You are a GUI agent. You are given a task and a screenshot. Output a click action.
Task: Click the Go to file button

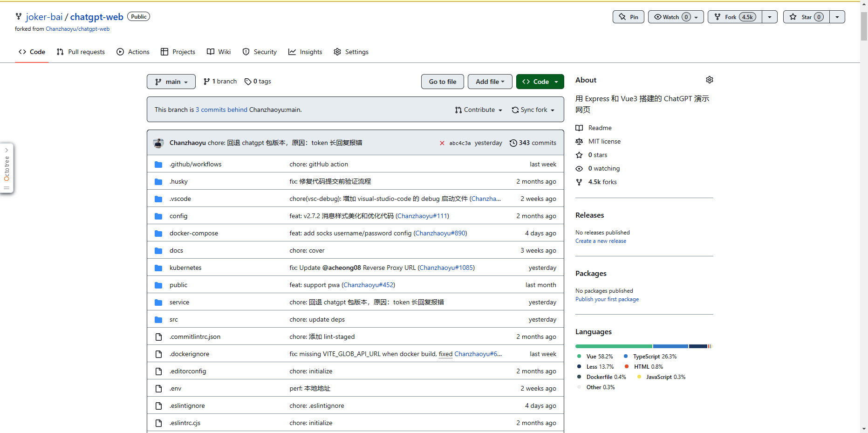click(x=443, y=82)
